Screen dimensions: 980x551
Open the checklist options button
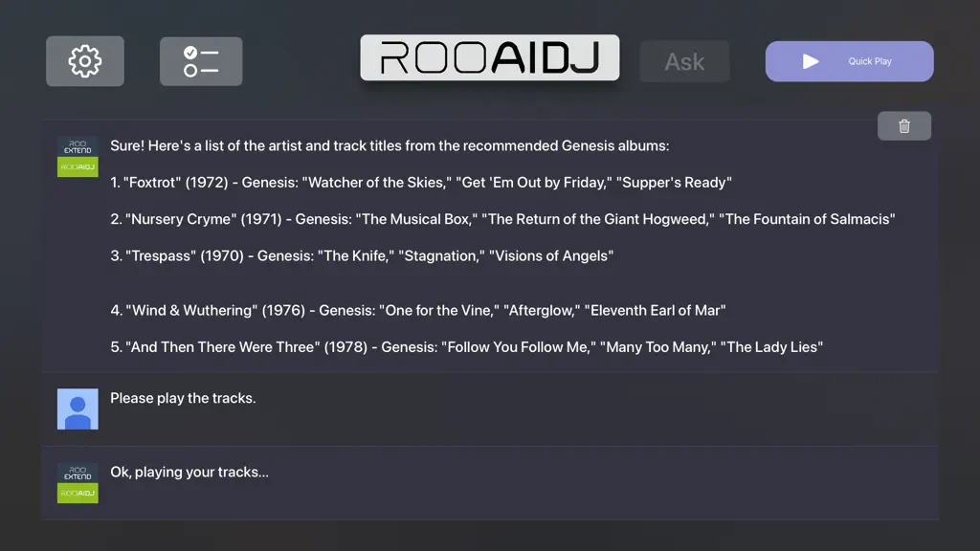(x=201, y=61)
